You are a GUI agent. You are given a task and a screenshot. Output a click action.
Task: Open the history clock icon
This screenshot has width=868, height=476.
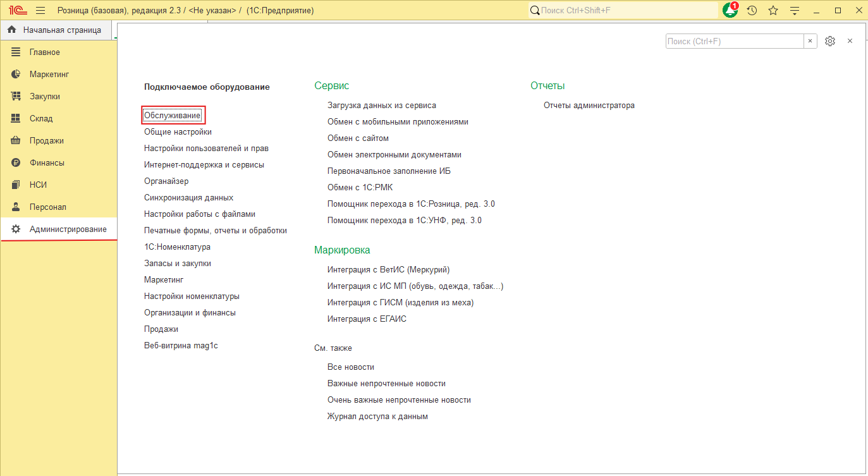pos(752,10)
